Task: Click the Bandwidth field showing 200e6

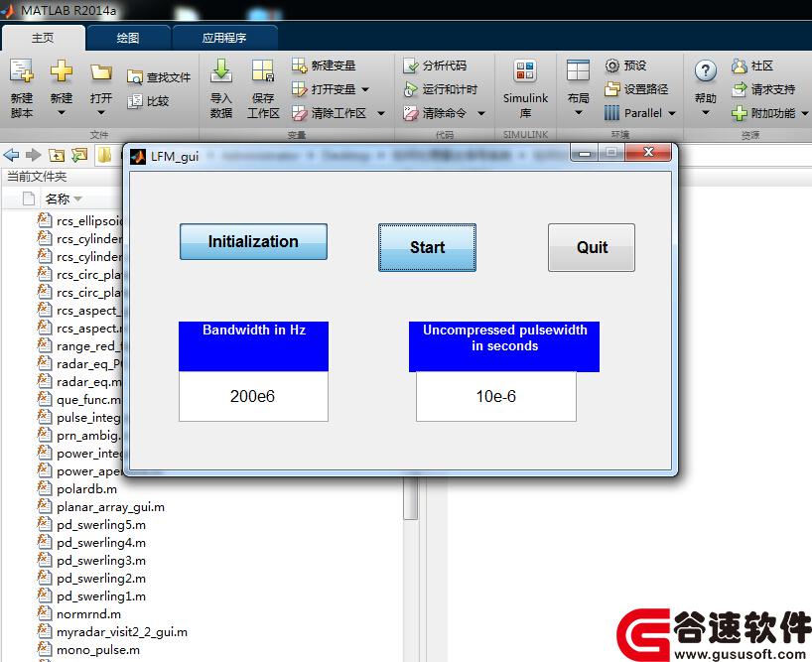Action: pos(253,396)
